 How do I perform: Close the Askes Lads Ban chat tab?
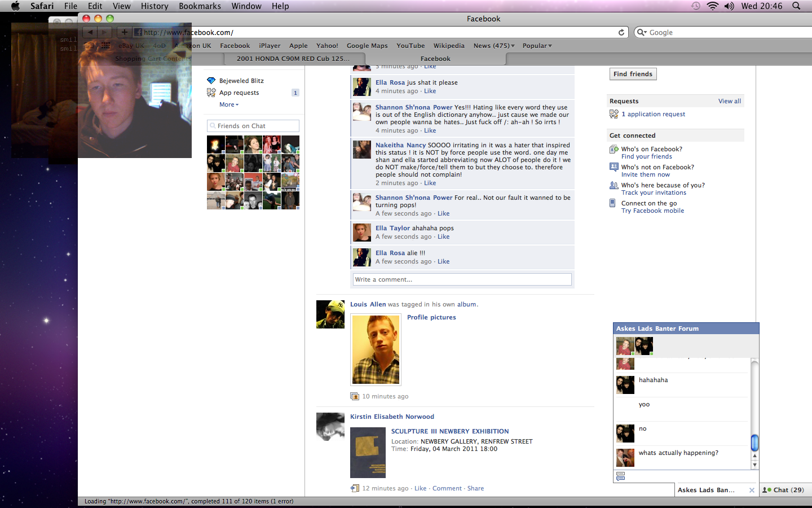[752, 490]
